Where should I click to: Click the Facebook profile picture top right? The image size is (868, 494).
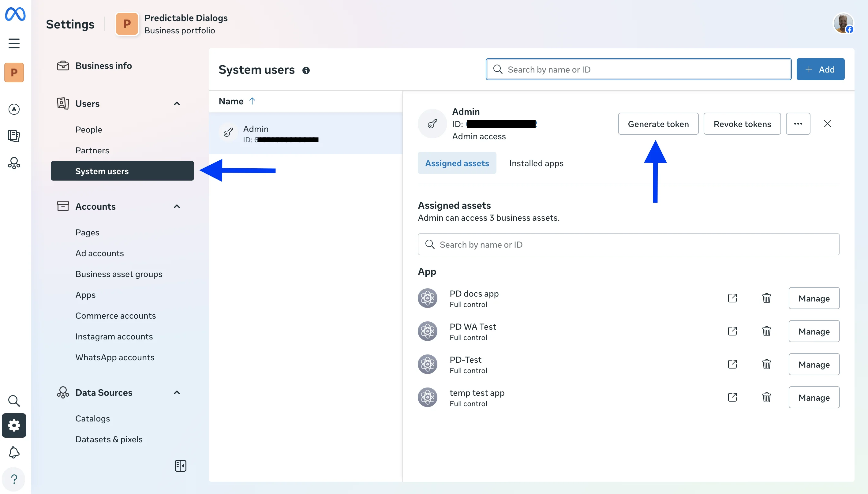tap(844, 23)
